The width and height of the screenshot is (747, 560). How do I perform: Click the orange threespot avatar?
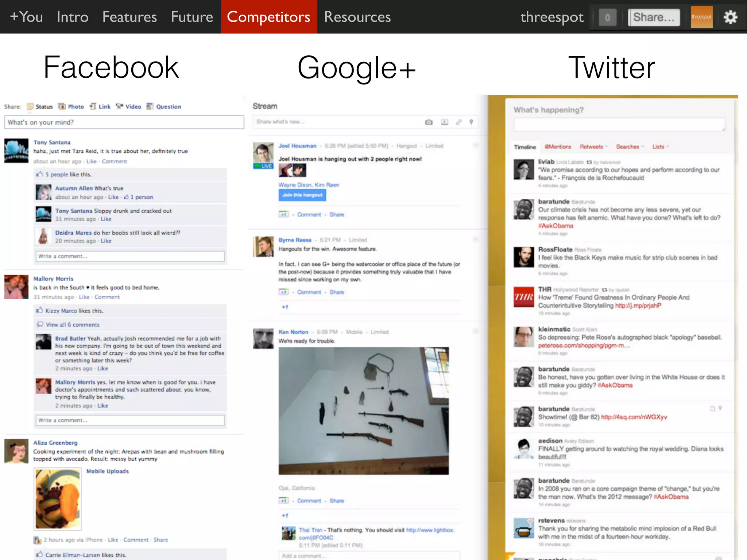pyautogui.click(x=701, y=17)
